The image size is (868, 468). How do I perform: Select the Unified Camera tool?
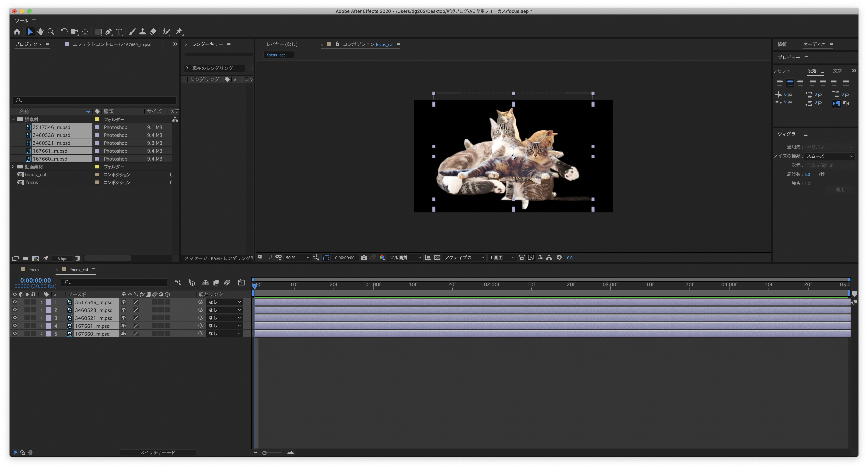74,32
